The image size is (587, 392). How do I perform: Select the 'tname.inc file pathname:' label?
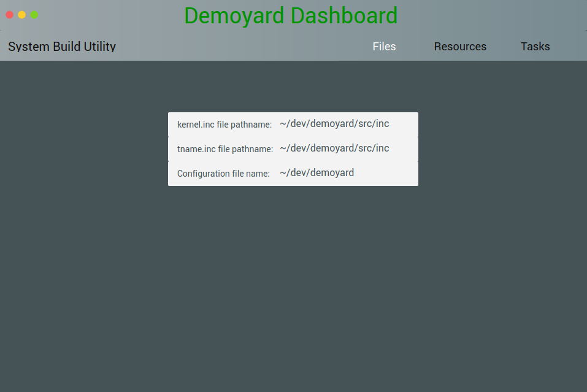(x=224, y=149)
